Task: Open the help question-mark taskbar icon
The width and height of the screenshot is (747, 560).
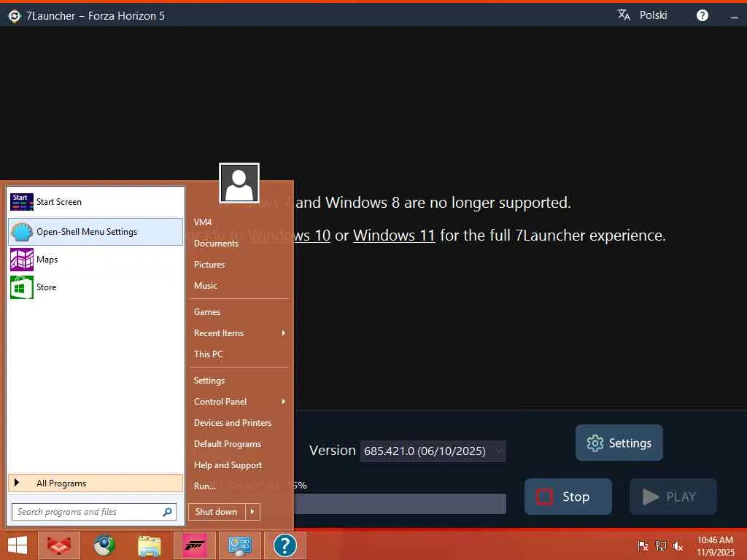Action: [x=285, y=545]
